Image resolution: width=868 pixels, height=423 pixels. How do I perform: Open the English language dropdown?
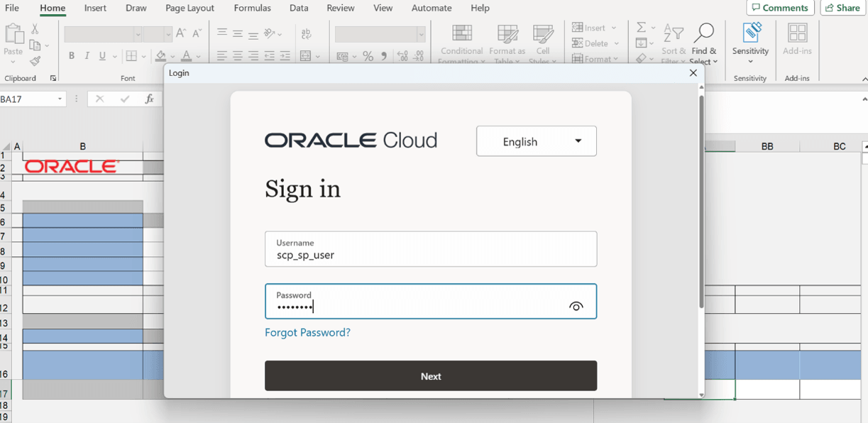[536, 141]
